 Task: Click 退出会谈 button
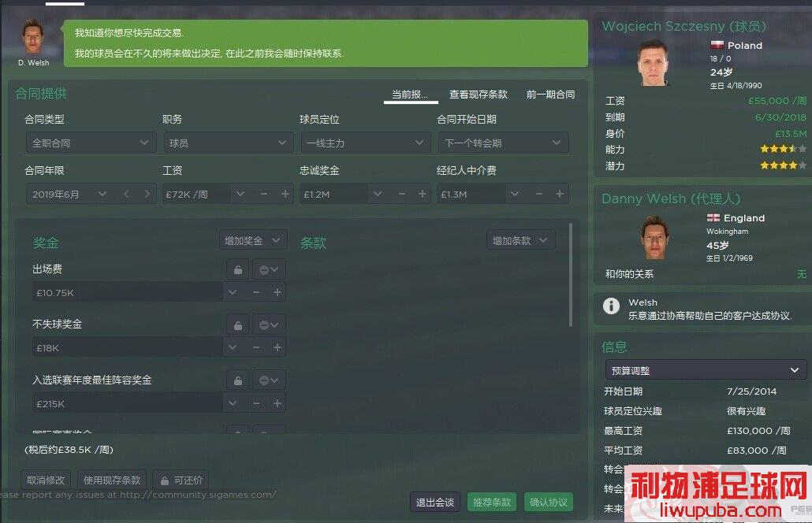coord(435,503)
